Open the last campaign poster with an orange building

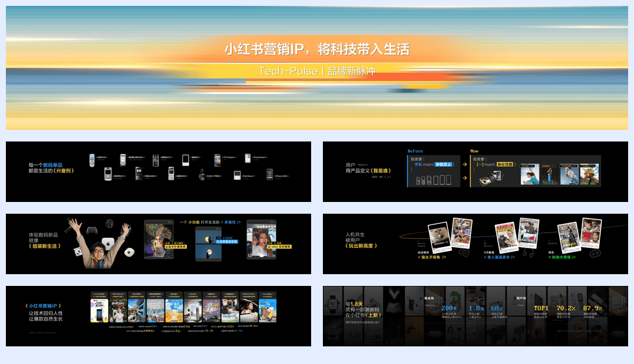[267, 310]
